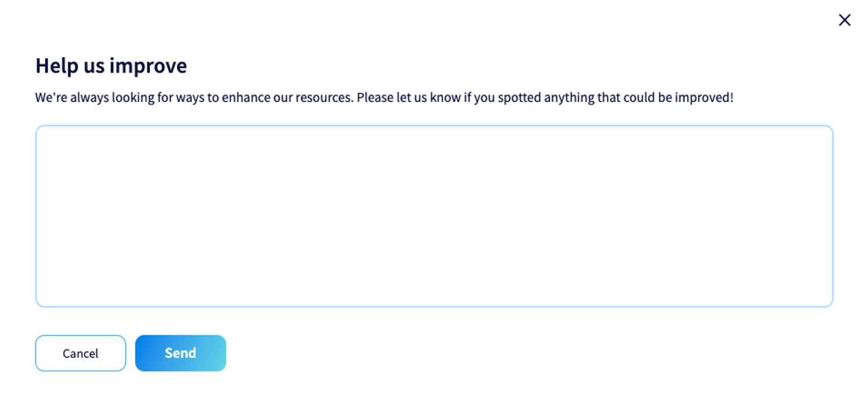868x406 pixels.
Task: Click the "Help us improve" heading
Action: click(111, 66)
